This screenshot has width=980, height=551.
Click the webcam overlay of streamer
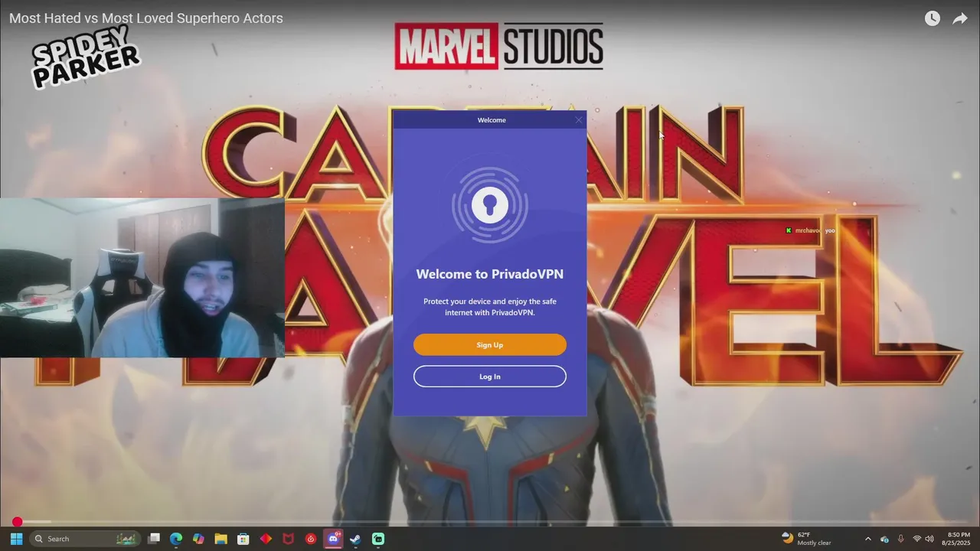pos(142,278)
